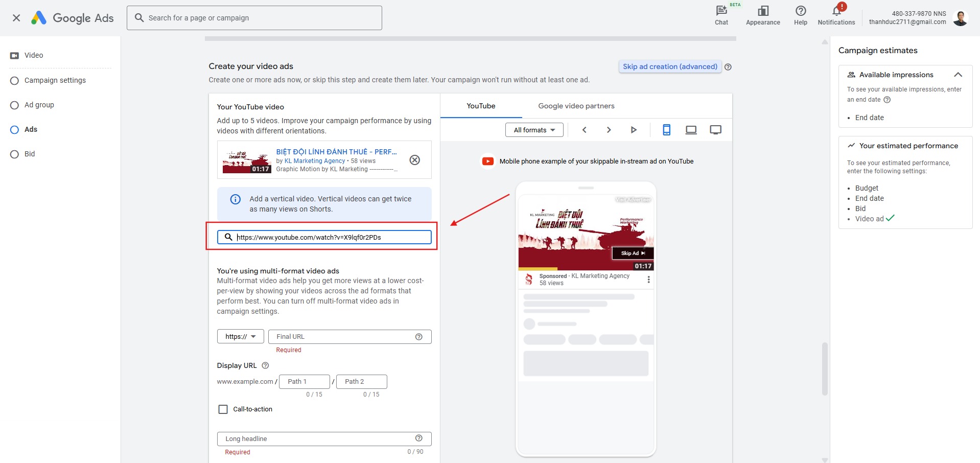
Task: Open the Appearance settings
Action: point(762,14)
